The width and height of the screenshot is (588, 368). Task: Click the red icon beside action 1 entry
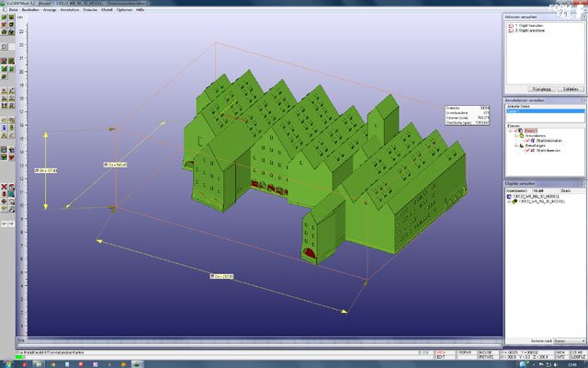pos(511,26)
